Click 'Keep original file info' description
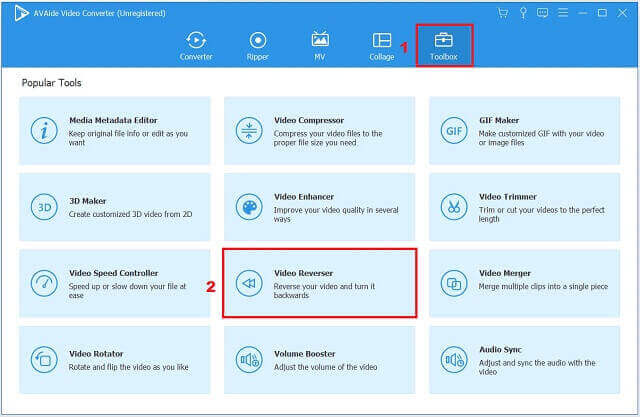Viewport: 640px width, 417px height. [128, 138]
